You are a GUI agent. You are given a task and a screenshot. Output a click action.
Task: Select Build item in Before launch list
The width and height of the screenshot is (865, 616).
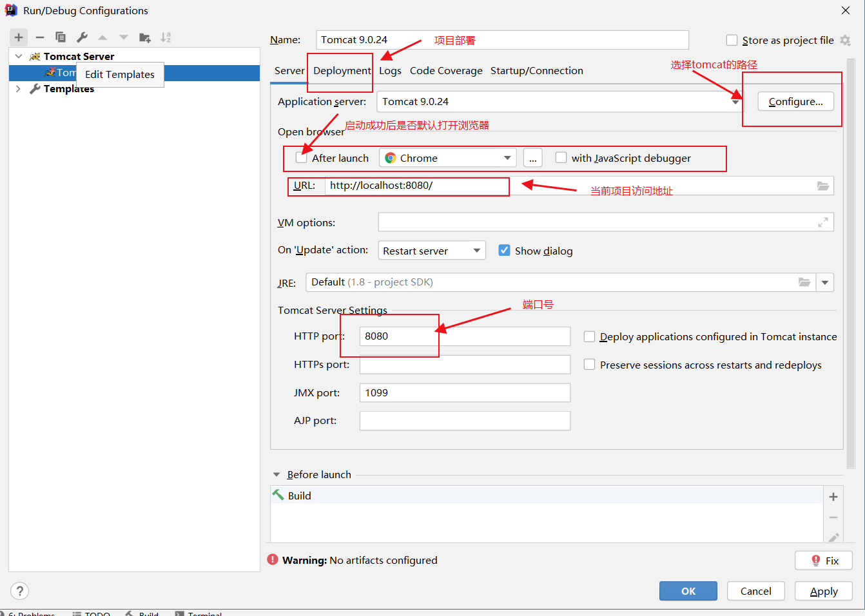tap(547, 496)
